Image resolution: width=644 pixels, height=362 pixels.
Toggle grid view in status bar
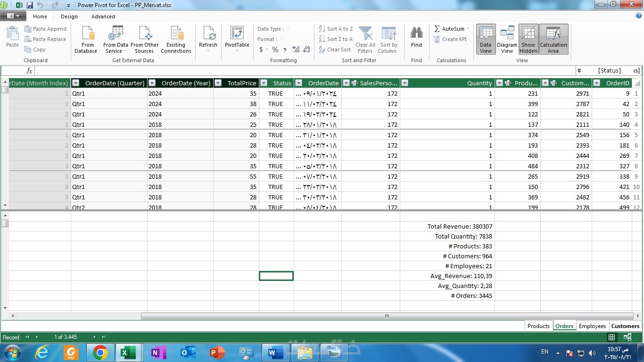tap(611, 337)
